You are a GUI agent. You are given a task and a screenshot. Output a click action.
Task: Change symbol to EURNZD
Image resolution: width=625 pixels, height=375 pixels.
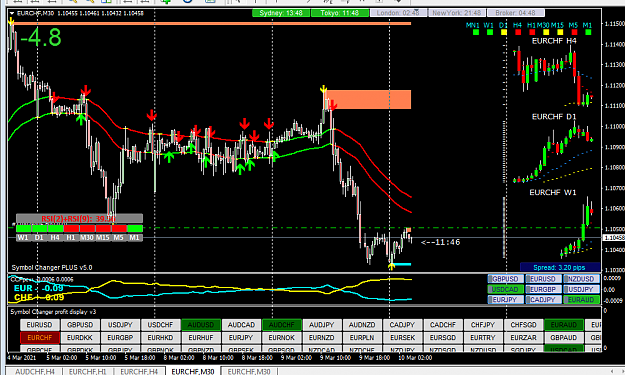tap(322, 338)
